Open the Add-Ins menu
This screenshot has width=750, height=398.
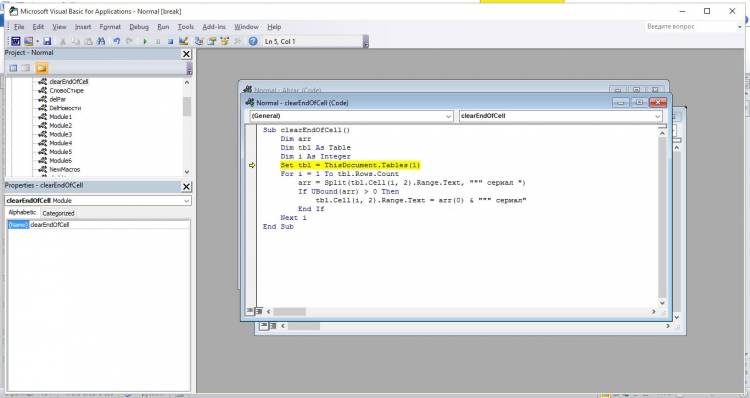(x=214, y=27)
